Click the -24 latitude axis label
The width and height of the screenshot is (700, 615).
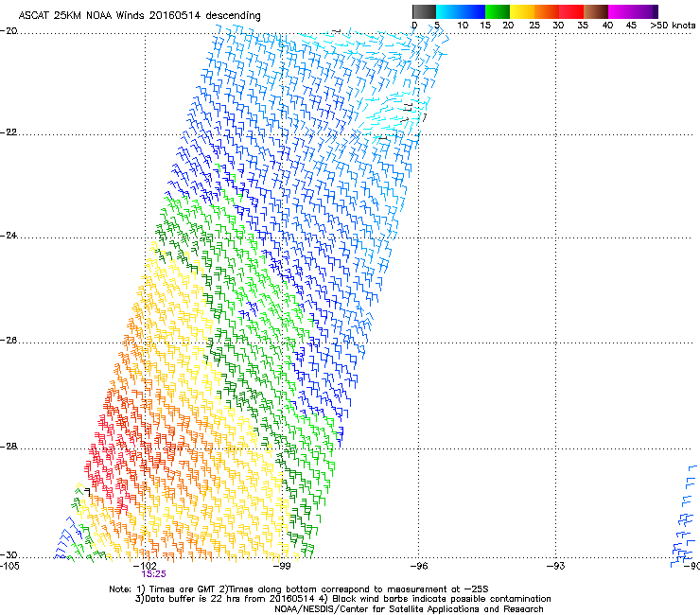point(9,236)
